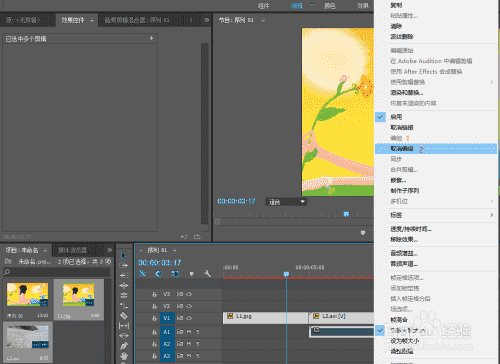Screen dimensions: 500x364
Task: Choose 速度/持续时间 in context menu
Action: click(x=436, y=229)
